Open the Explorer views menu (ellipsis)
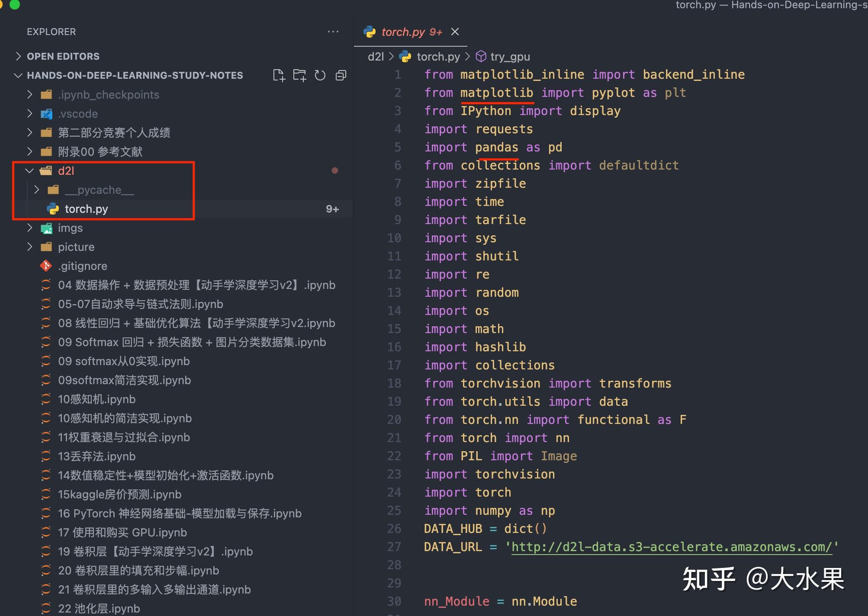Screen dimensions: 868x616 [x=333, y=31]
